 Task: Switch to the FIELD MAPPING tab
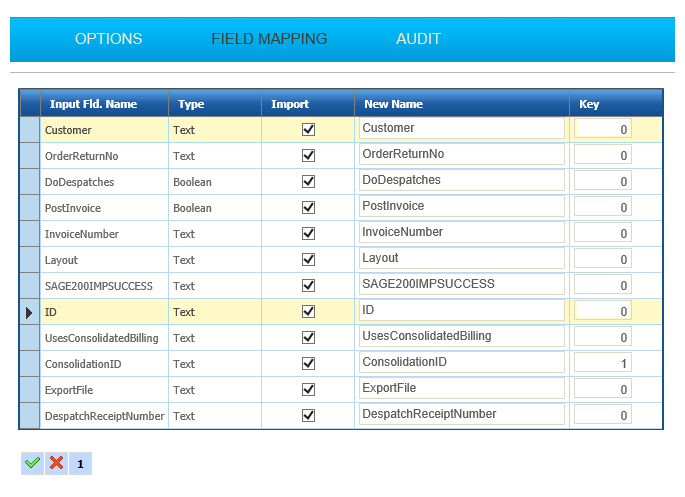[x=269, y=39]
